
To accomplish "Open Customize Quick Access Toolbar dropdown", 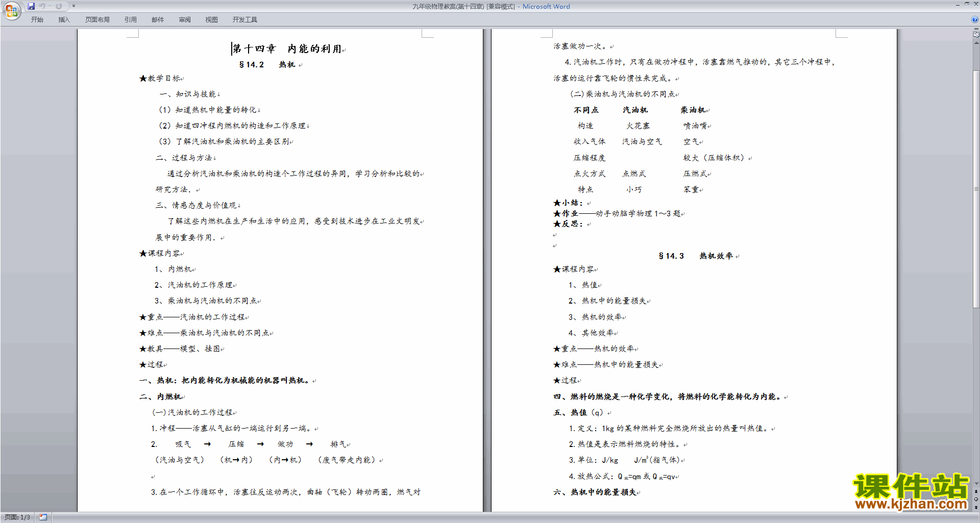I will pos(73,6).
